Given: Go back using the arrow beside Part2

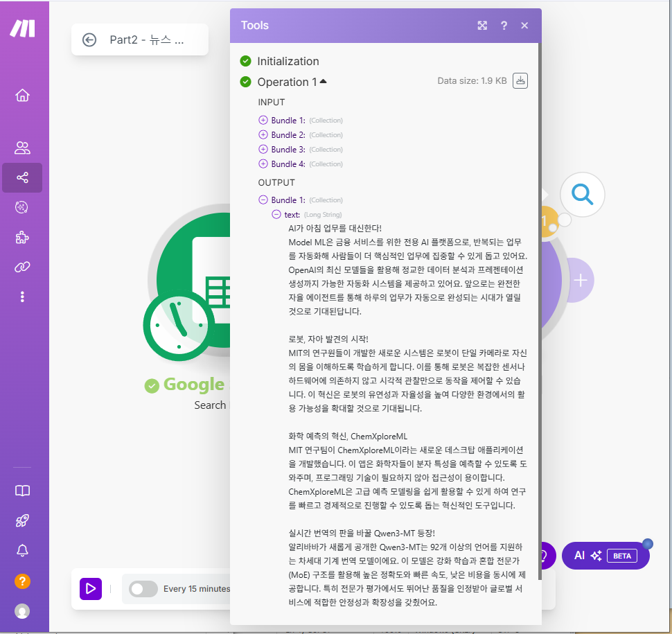Looking at the screenshot, I should coord(89,40).
